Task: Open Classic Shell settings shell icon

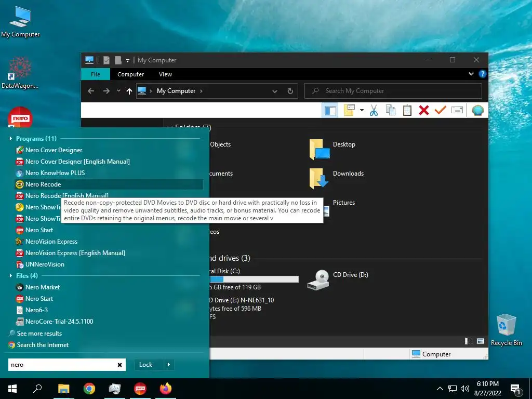Action: [478, 110]
